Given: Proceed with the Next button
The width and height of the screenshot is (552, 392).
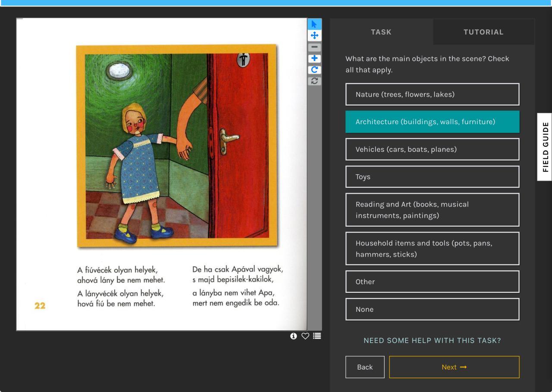Looking at the screenshot, I should tap(455, 367).
